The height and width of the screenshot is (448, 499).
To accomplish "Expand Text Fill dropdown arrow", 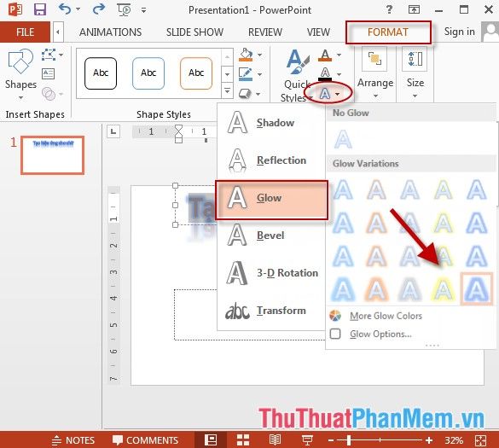I will [x=339, y=55].
